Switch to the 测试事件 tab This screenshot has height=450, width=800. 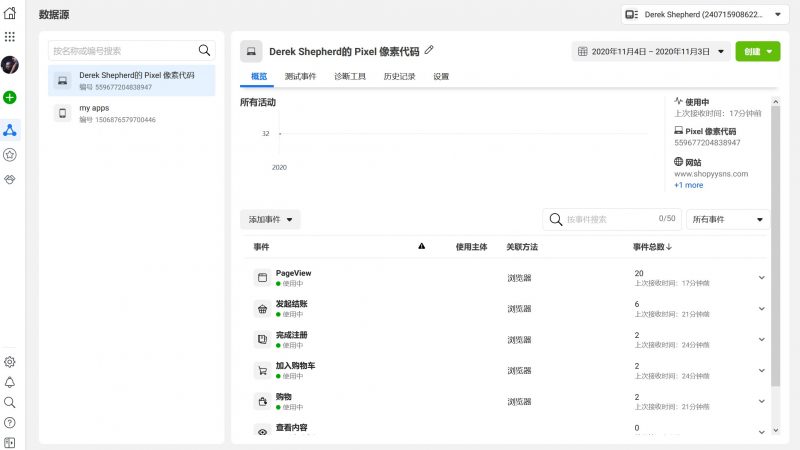pyautogui.click(x=300, y=77)
